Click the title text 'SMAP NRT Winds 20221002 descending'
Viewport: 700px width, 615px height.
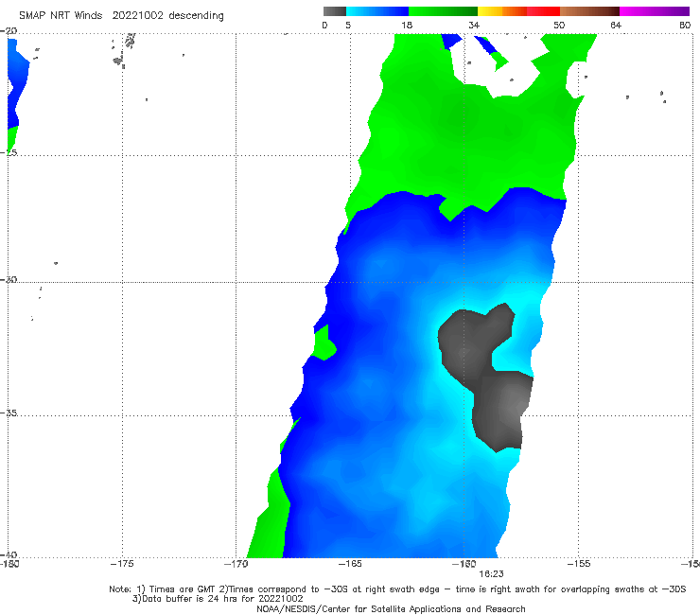point(121,15)
